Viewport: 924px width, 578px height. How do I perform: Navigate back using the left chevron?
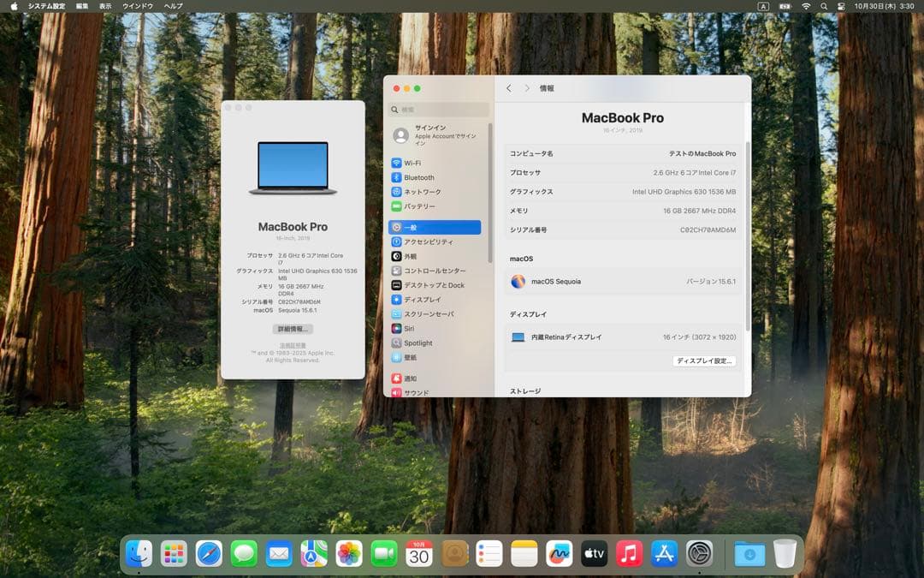(x=509, y=88)
